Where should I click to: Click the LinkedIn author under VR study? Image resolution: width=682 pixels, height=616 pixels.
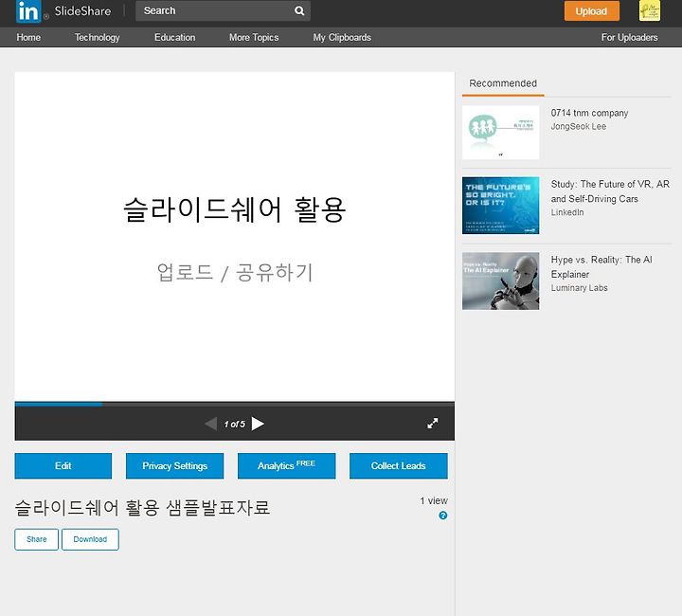click(x=567, y=212)
